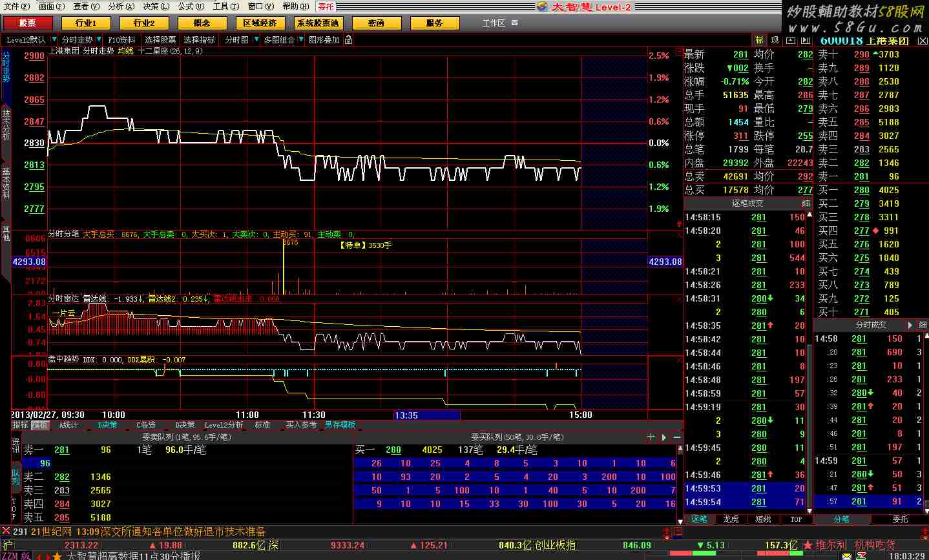Click the star icon before 大智慧超赢数据 broadcast
929x560 pixels.
[57, 555]
